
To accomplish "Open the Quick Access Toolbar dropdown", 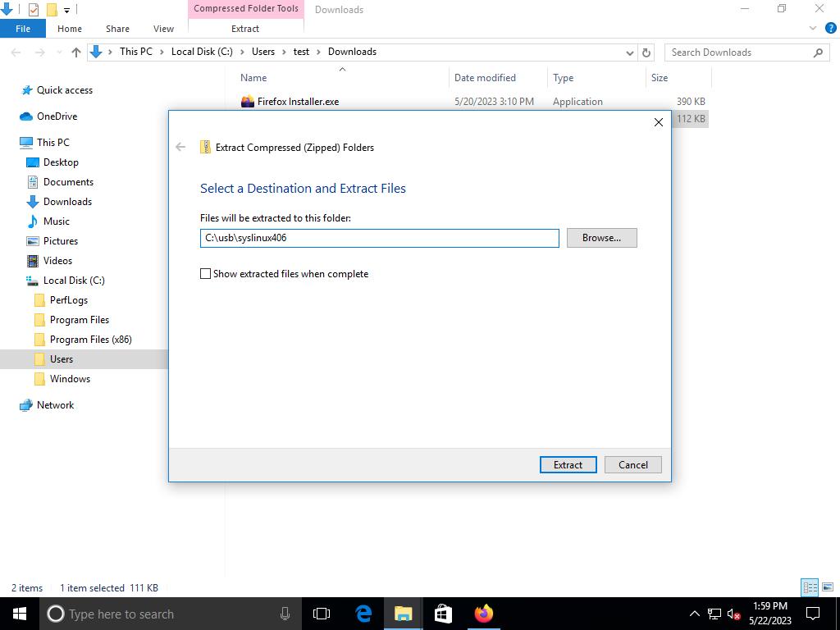I will pyautogui.click(x=67, y=10).
